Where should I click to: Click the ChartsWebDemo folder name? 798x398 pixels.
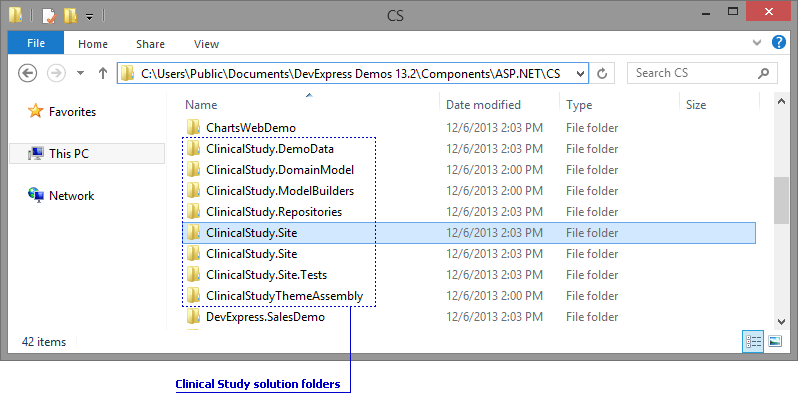pos(251,128)
